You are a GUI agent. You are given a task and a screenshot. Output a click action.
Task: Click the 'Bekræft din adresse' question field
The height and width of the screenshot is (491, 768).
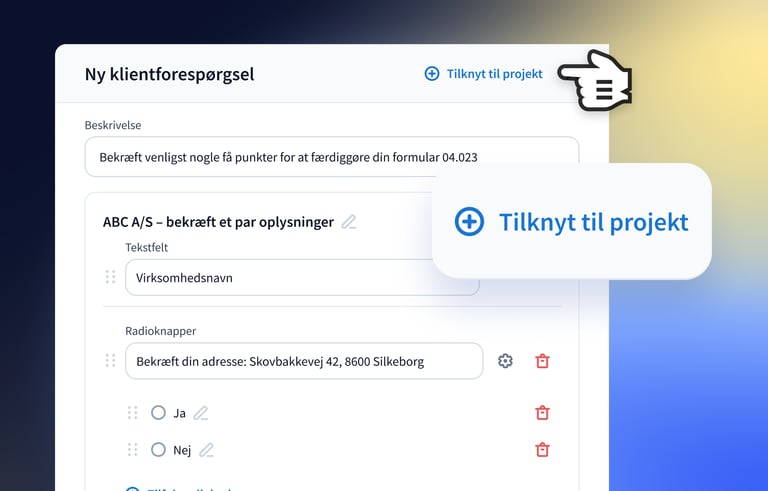click(303, 361)
